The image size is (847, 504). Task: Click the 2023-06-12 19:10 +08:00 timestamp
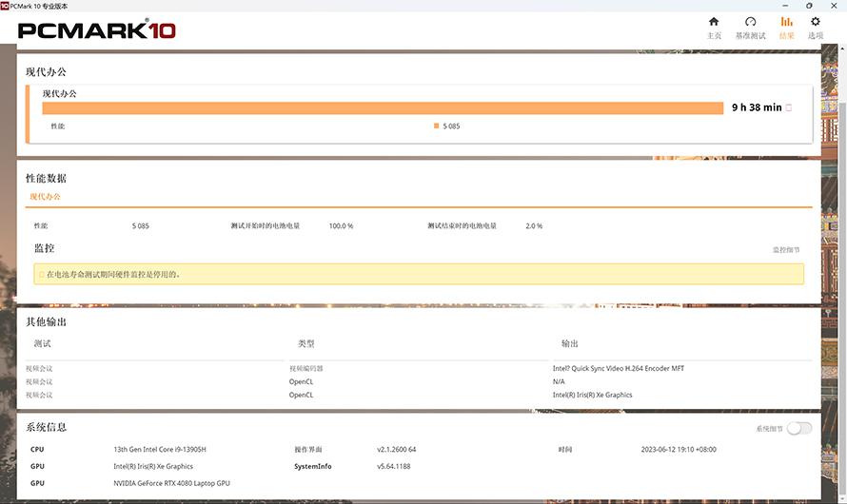(679, 449)
